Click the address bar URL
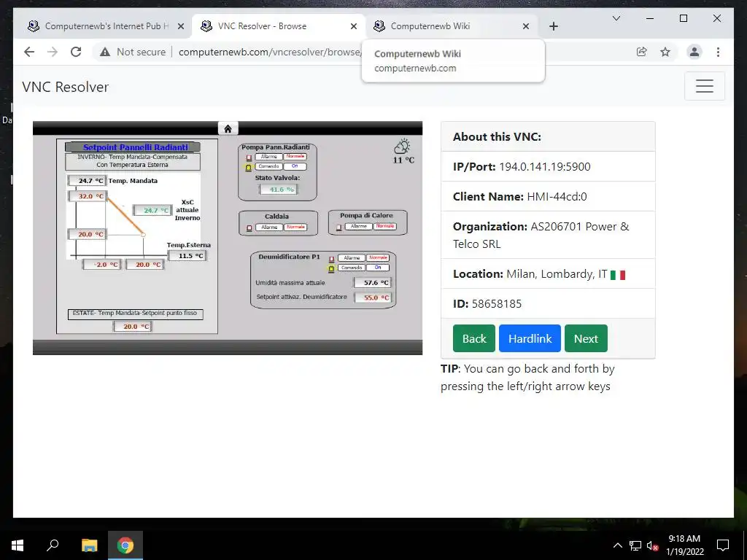This screenshot has height=560, width=747. pyautogui.click(x=269, y=52)
